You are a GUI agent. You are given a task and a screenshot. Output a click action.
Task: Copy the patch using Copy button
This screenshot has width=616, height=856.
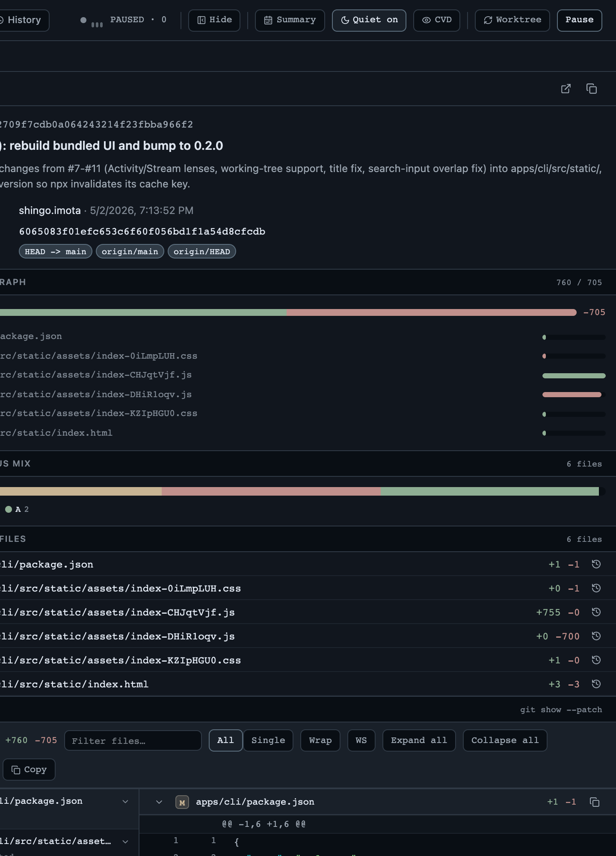click(29, 770)
